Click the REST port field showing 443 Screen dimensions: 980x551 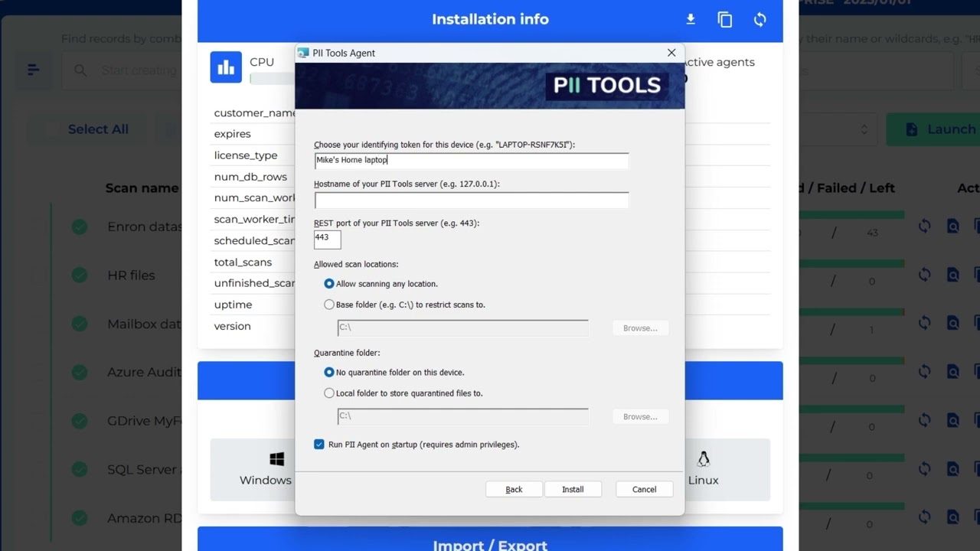pyautogui.click(x=327, y=239)
